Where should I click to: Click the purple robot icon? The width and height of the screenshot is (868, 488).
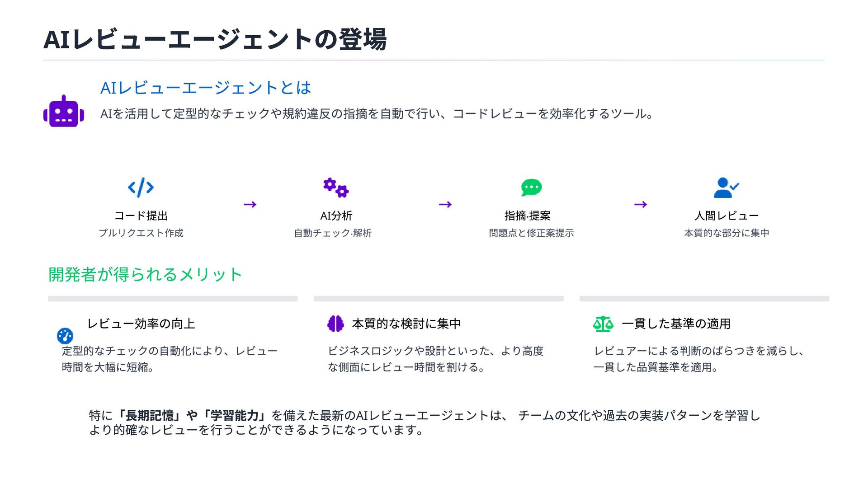(64, 111)
